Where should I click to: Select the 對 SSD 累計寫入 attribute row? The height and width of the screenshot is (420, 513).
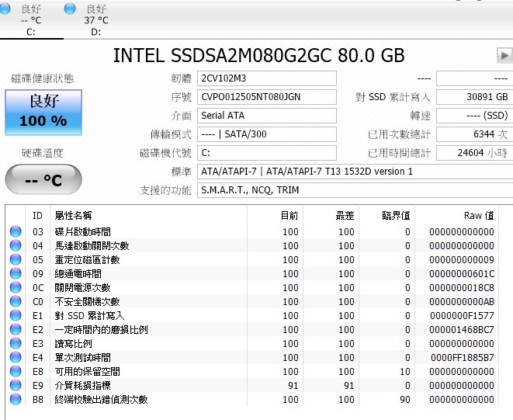(252, 315)
